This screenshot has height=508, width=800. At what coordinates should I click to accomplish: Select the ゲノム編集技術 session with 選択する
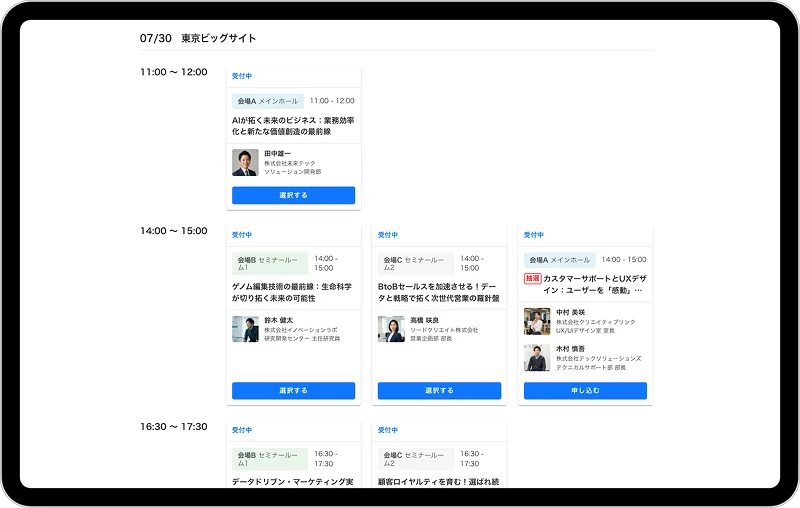point(293,390)
